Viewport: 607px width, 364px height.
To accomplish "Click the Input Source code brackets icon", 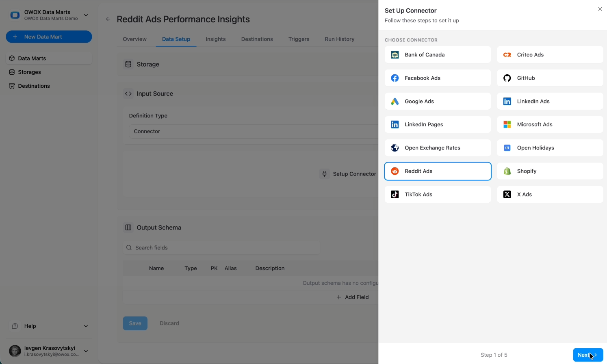I will coord(128,93).
